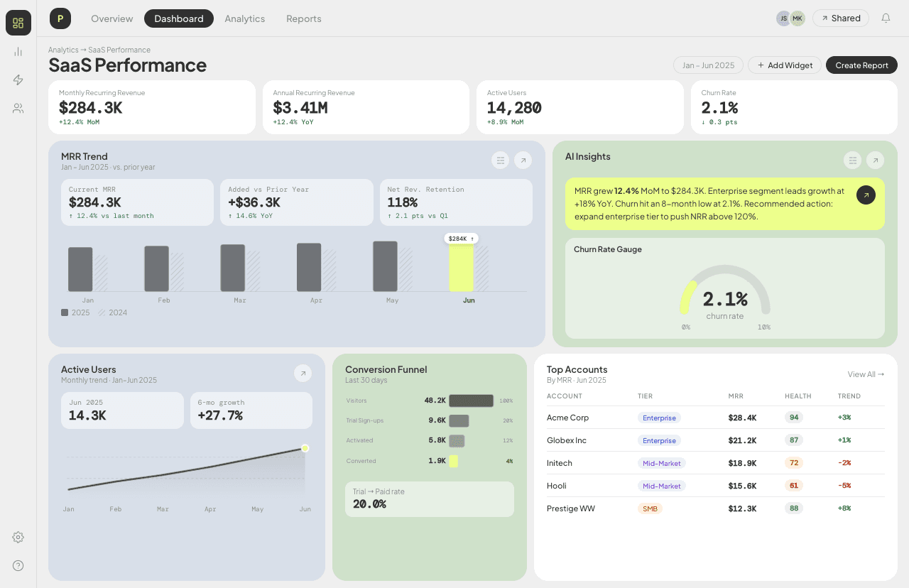Open the help question mark icon

18,565
